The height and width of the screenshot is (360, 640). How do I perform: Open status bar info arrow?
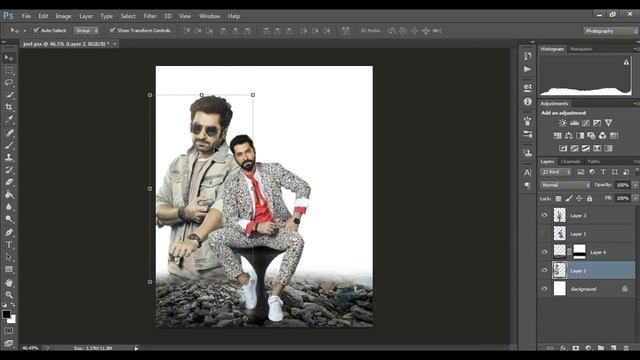point(136,348)
